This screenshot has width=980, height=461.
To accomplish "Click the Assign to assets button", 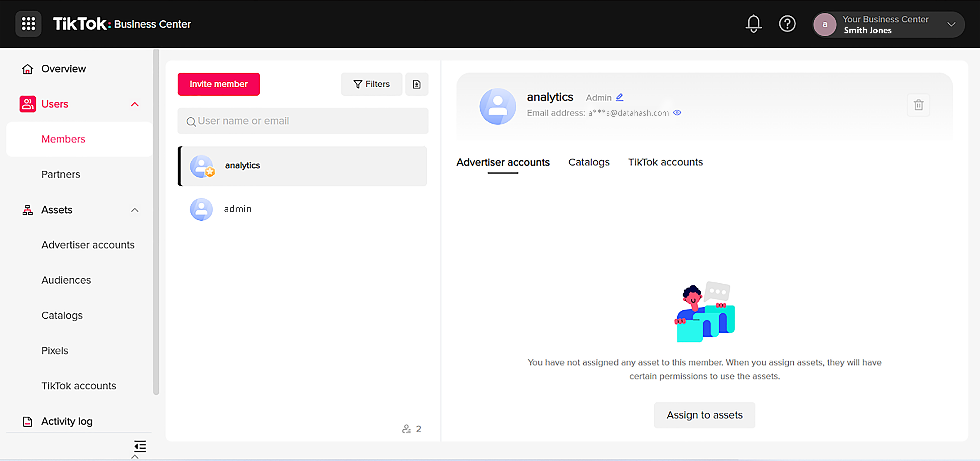I will coord(705,415).
